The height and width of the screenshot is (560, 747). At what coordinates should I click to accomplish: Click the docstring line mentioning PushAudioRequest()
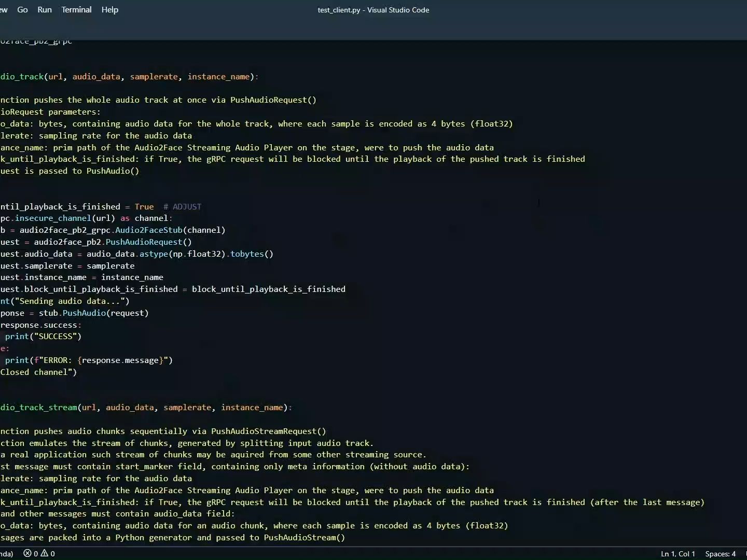[158, 100]
